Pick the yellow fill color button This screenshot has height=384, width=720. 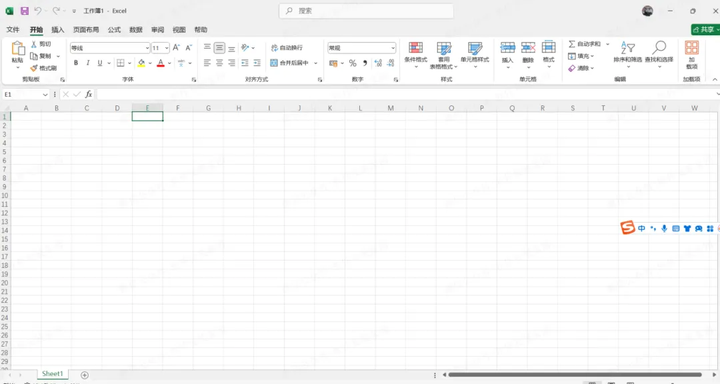(x=141, y=63)
